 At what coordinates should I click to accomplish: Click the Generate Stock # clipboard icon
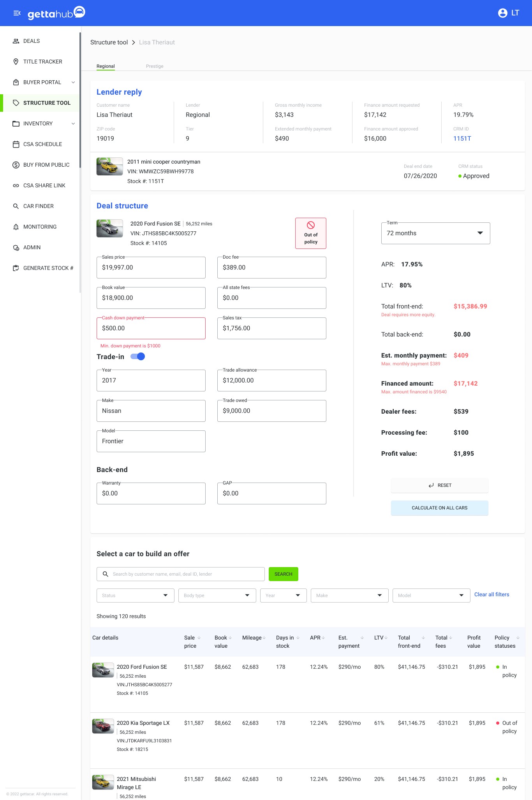click(x=16, y=268)
